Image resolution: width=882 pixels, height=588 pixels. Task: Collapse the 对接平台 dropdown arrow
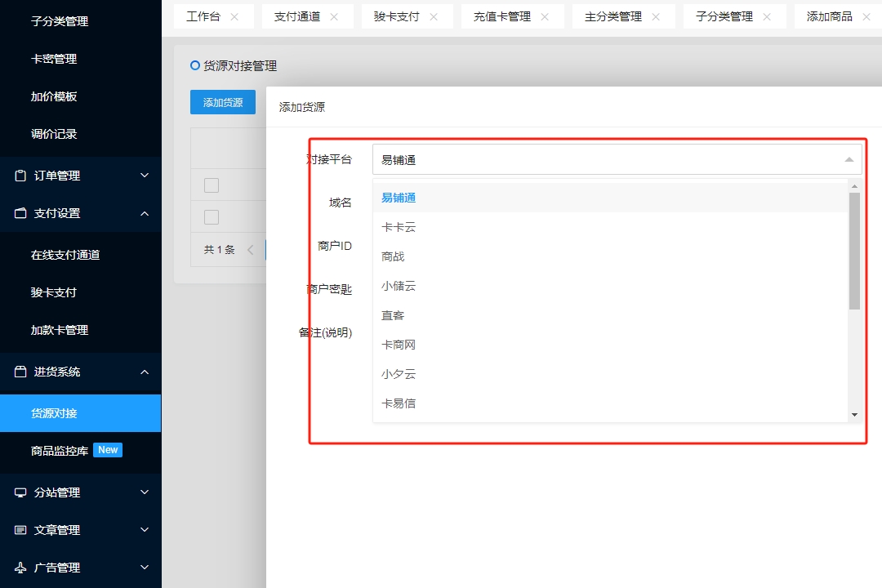coord(849,160)
